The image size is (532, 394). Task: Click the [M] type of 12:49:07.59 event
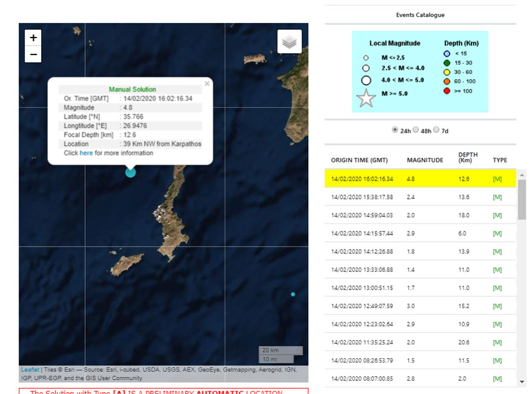pos(498,306)
